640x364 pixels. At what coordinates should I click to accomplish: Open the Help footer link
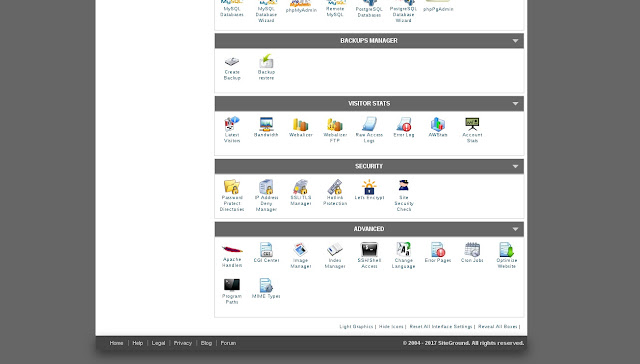pyautogui.click(x=138, y=343)
